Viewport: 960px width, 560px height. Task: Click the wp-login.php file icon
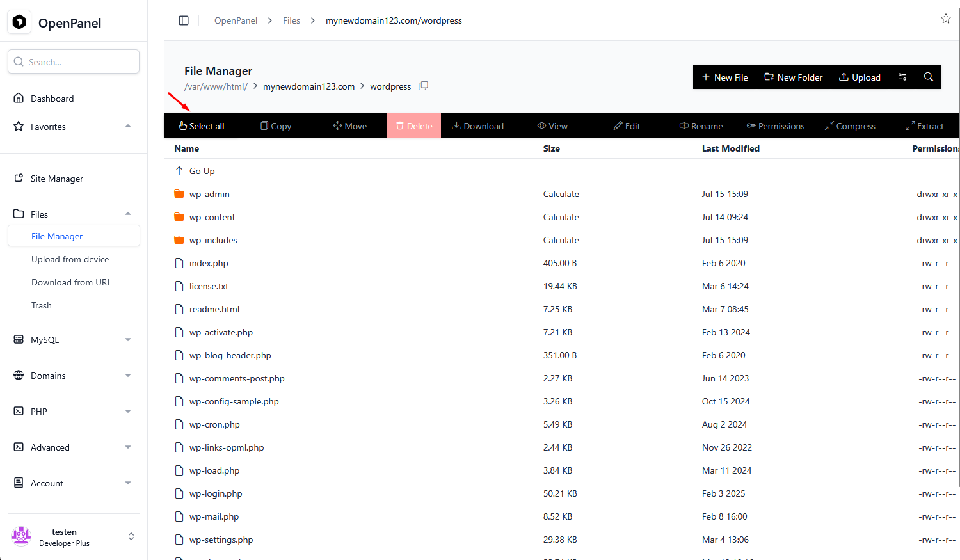[x=179, y=493]
